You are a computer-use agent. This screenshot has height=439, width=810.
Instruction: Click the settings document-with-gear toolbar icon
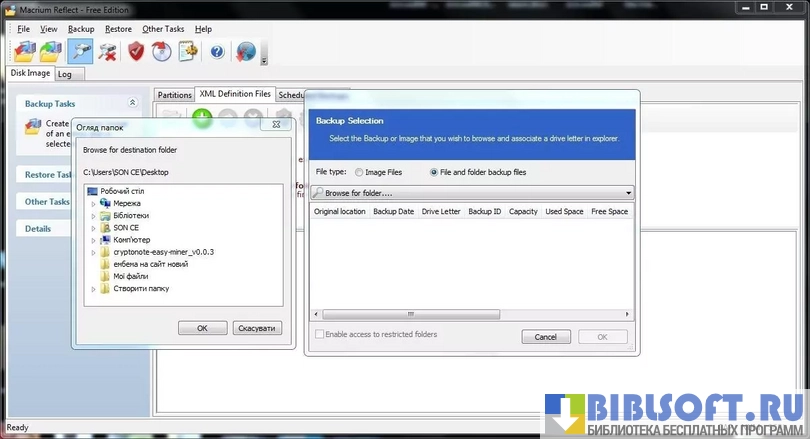click(x=188, y=51)
